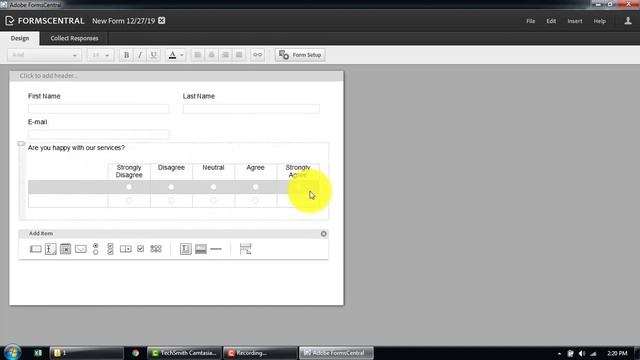Screen dimensions: 640x360
Task: Open Excel from the taskbar
Action: (x=38, y=353)
